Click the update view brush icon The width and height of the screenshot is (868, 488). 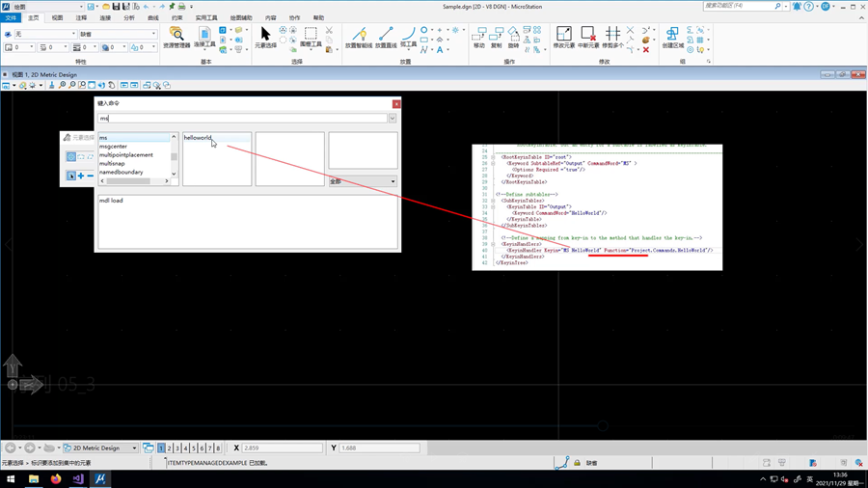(x=51, y=85)
